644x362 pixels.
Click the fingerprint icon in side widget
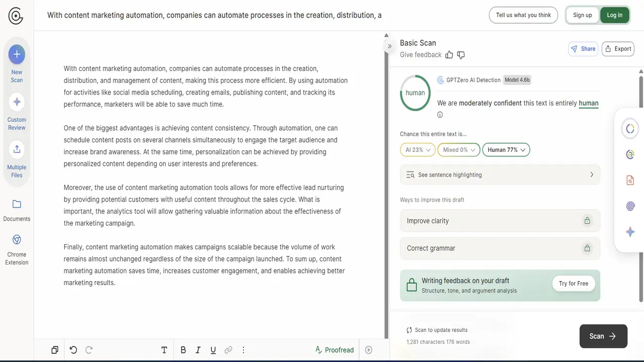click(x=630, y=206)
